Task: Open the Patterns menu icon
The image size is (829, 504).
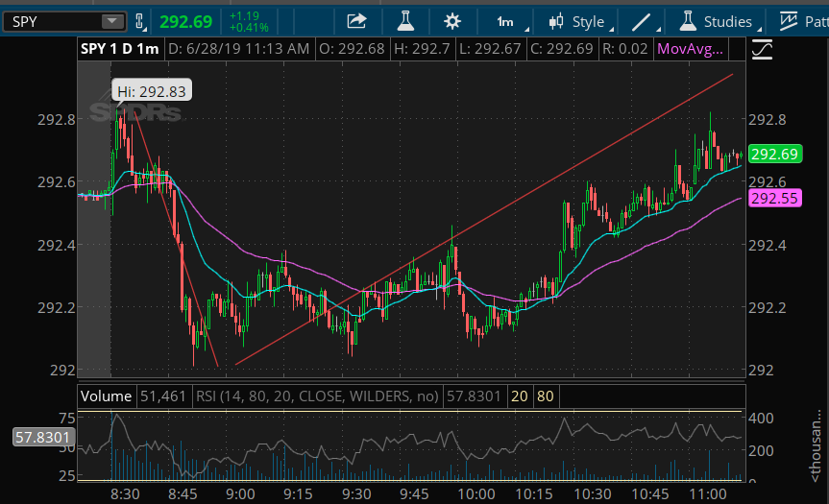Action: (x=789, y=22)
